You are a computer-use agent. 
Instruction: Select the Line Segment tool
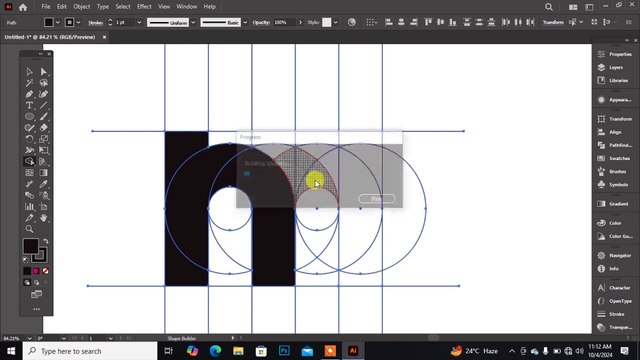click(x=43, y=105)
